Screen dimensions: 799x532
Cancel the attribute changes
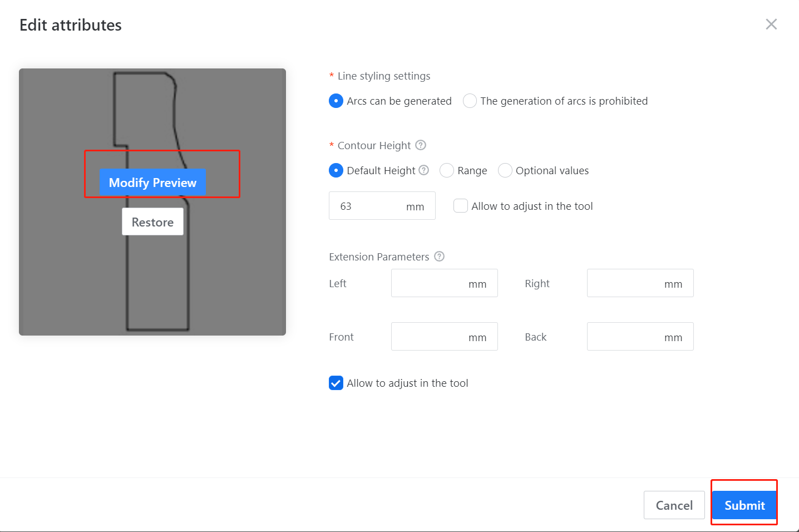pos(674,505)
